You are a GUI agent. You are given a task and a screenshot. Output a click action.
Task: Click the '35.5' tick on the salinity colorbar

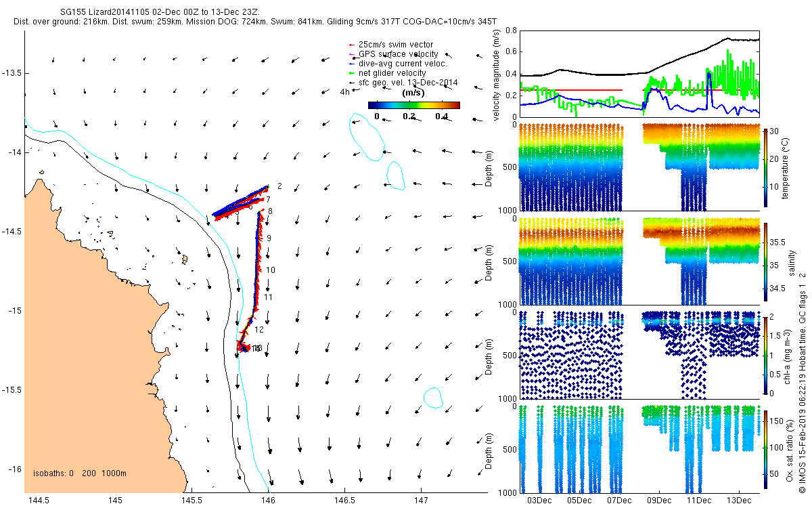779,241
